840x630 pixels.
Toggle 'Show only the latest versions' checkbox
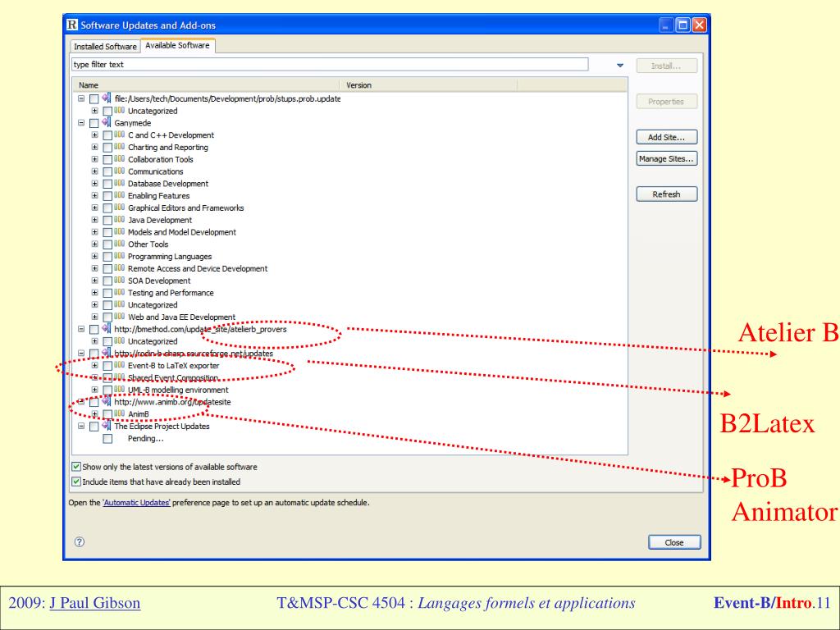(76, 467)
